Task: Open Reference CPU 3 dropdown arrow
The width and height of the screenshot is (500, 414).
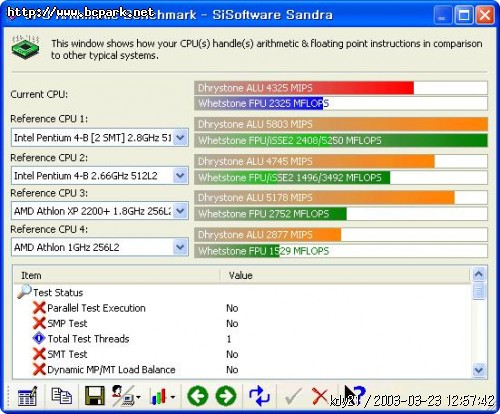Action: pyautogui.click(x=180, y=211)
